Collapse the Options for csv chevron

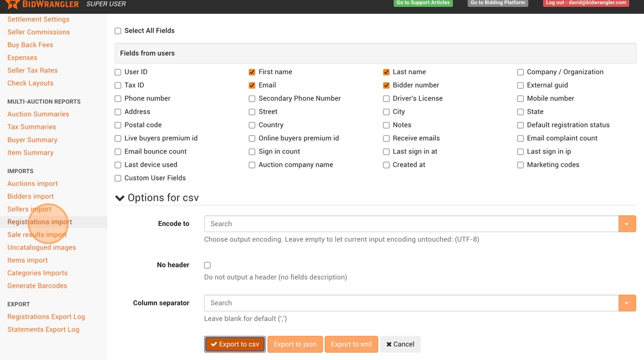pos(120,198)
